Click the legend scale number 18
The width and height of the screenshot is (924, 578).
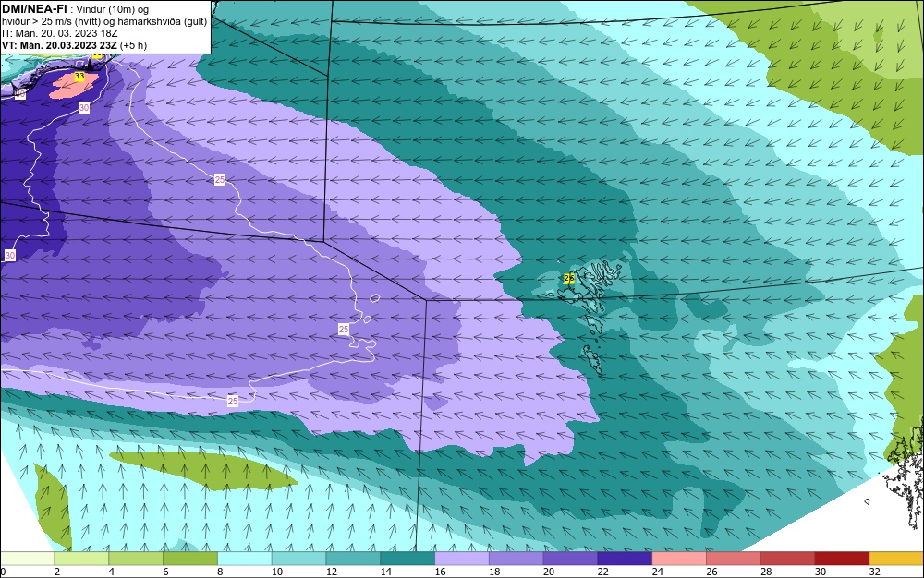click(x=494, y=572)
